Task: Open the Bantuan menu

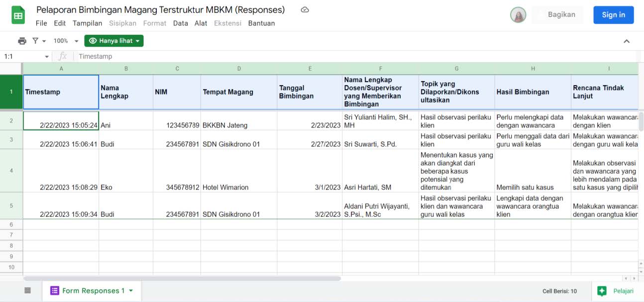Action: click(261, 23)
